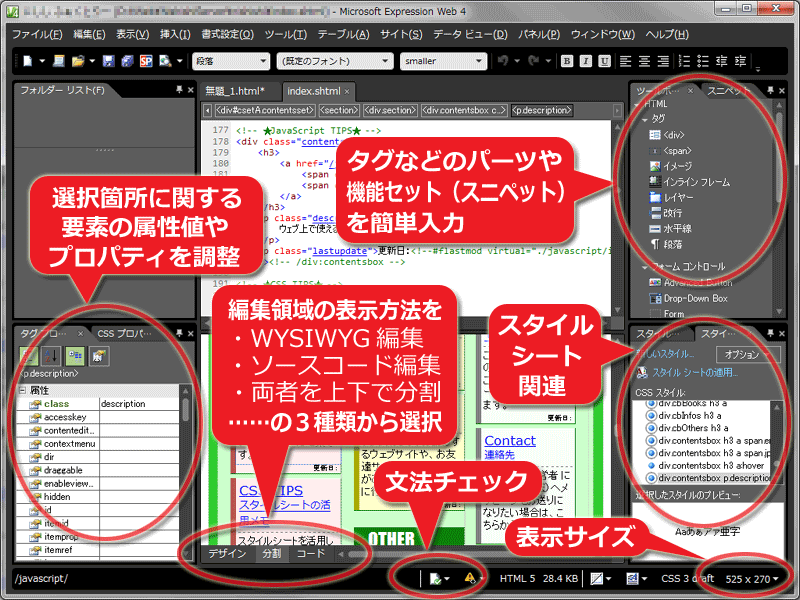
Task: Insert a <span> tag from toolbox
Action: [x=670, y=151]
